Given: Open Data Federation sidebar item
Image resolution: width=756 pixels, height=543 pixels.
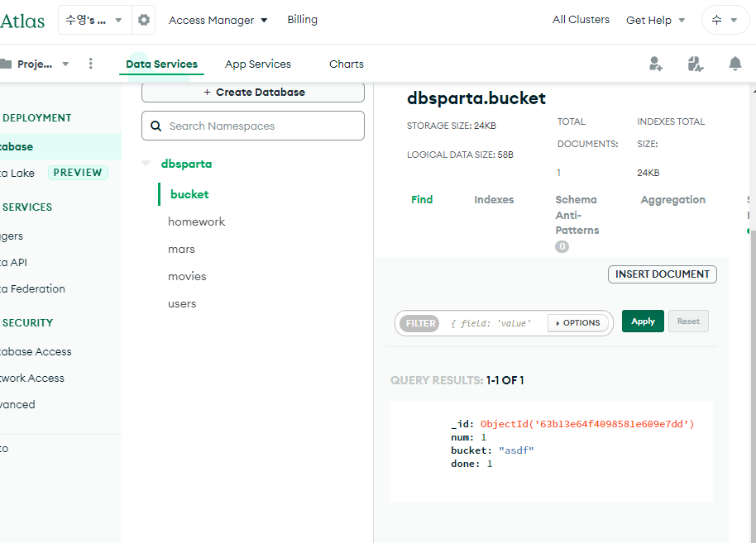Looking at the screenshot, I should 32,288.
